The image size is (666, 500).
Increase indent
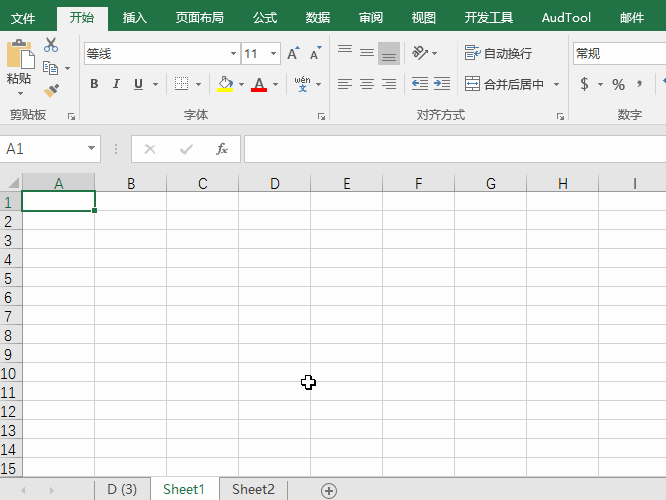point(442,84)
